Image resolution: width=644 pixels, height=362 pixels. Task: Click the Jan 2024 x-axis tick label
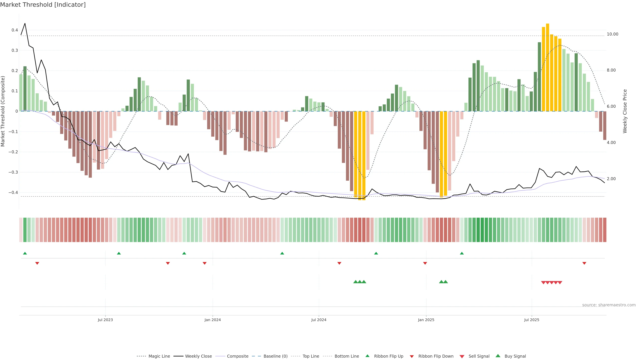pos(212,320)
